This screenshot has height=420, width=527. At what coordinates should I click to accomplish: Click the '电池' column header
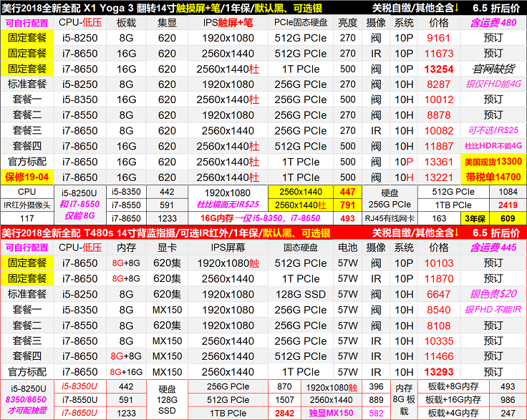(x=347, y=248)
